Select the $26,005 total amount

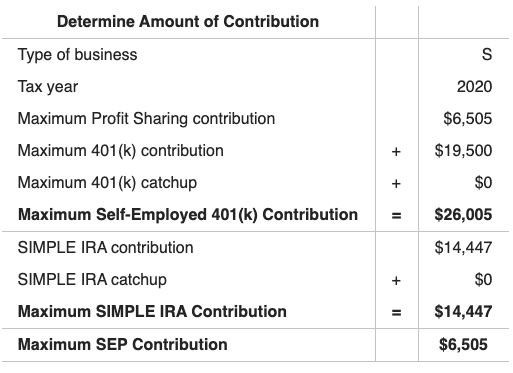463,215
